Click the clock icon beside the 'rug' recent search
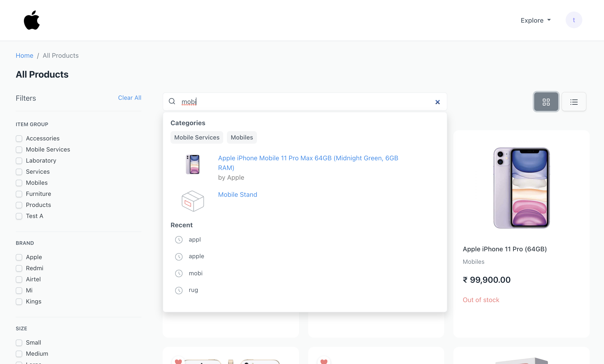The height and width of the screenshot is (364, 604). tap(179, 291)
